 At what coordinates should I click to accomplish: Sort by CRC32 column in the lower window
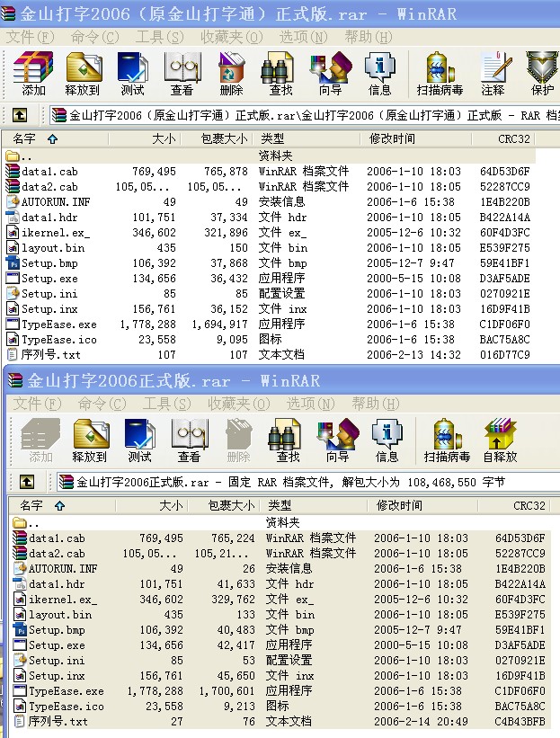point(514,505)
